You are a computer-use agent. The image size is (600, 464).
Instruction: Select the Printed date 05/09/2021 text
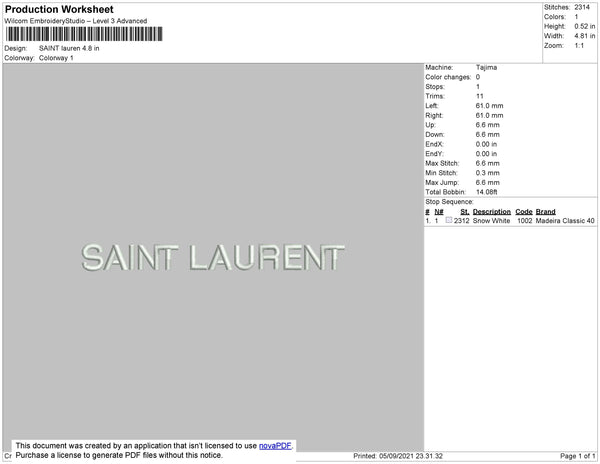tap(398, 456)
